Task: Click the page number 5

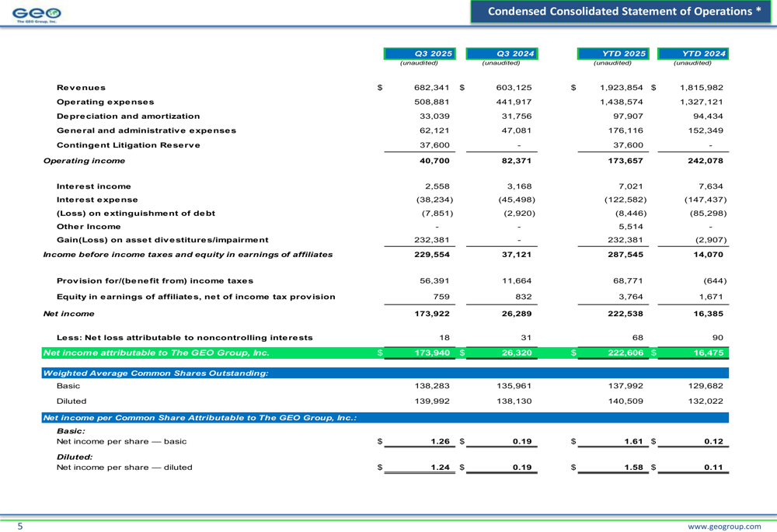Action: coord(20,526)
